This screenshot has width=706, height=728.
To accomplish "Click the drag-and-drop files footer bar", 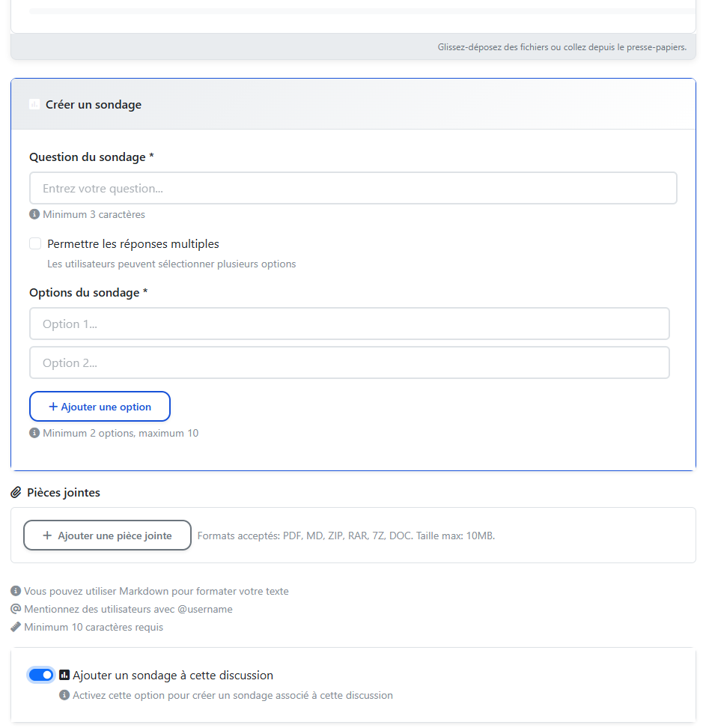I will [353, 47].
